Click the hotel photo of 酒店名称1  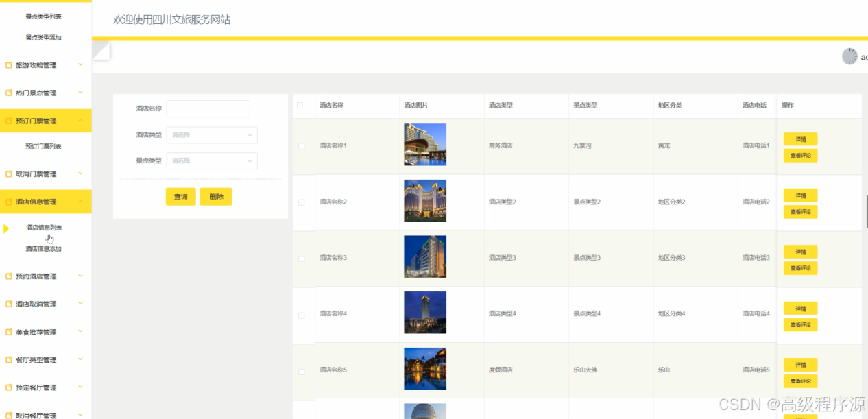pyautogui.click(x=425, y=145)
